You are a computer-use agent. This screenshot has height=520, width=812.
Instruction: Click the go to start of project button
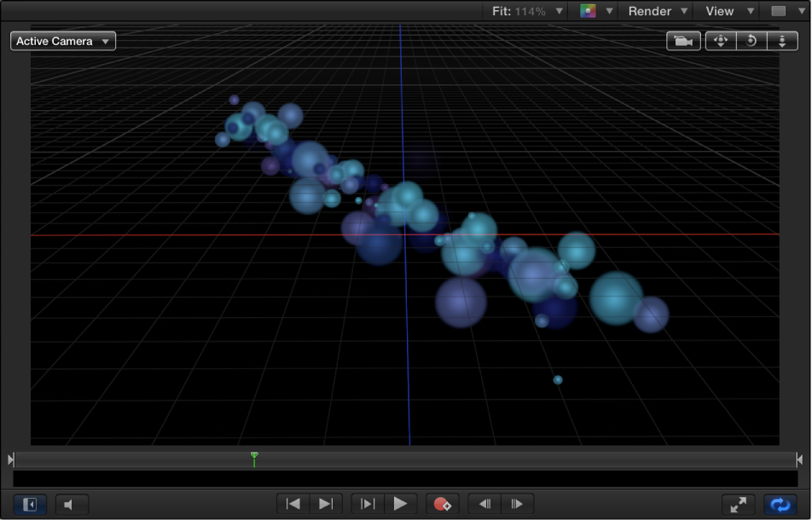click(293, 504)
